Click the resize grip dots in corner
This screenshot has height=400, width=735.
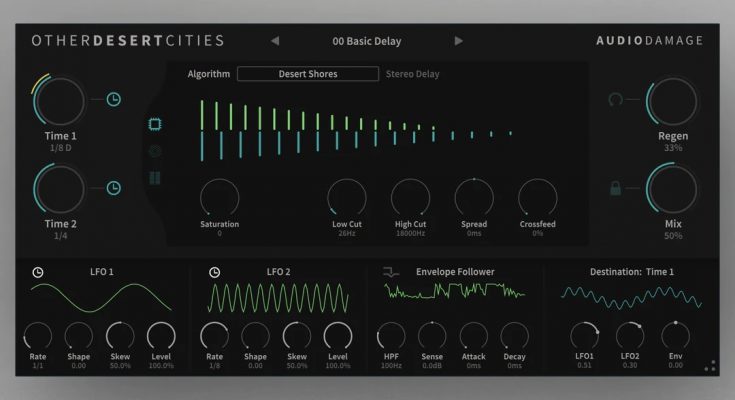tap(710, 367)
